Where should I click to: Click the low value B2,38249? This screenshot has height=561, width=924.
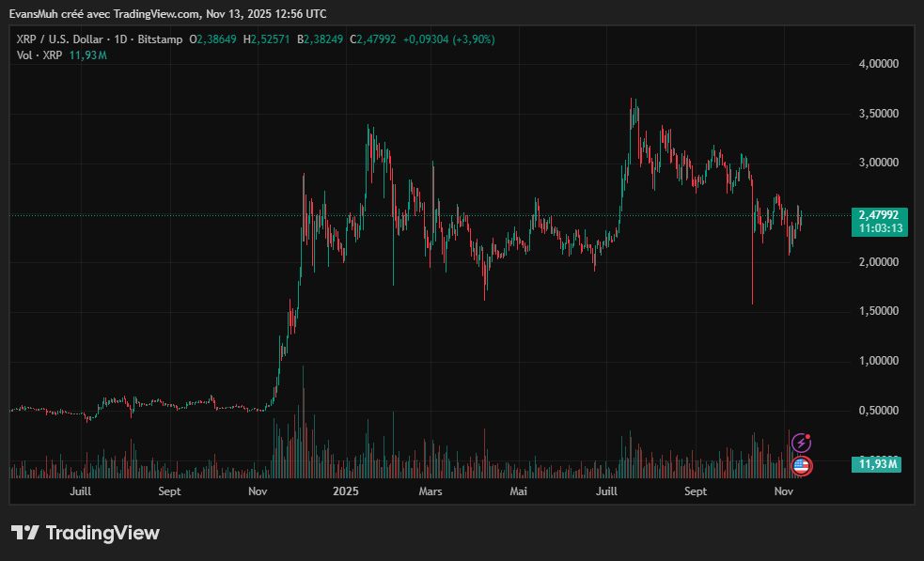pyautogui.click(x=320, y=39)
